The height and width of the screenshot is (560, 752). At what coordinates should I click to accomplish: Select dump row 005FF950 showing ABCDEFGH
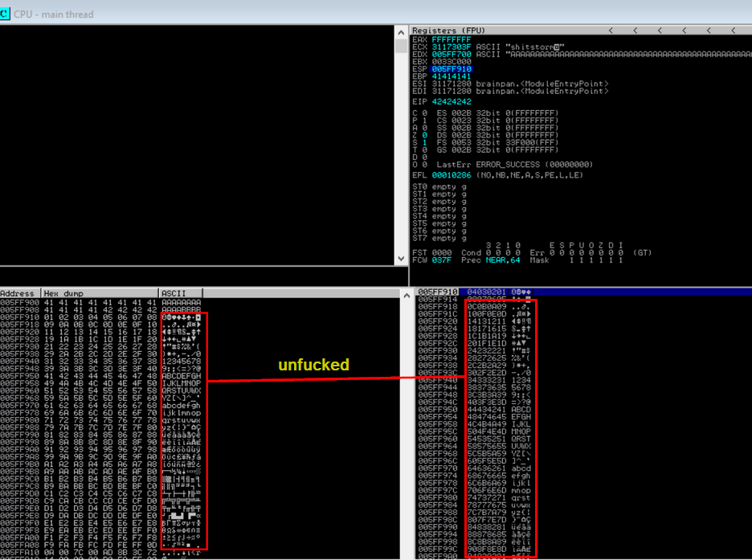(x=100, y=376)
